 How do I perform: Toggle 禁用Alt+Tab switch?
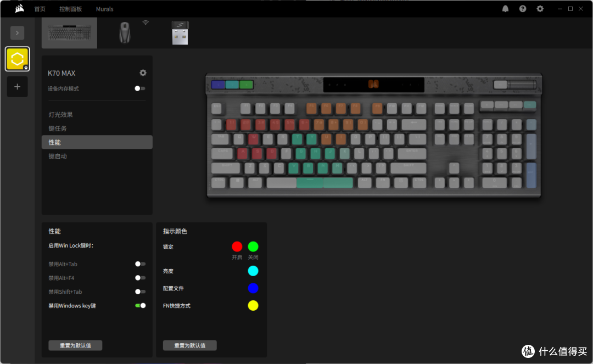tap(141, 264)
